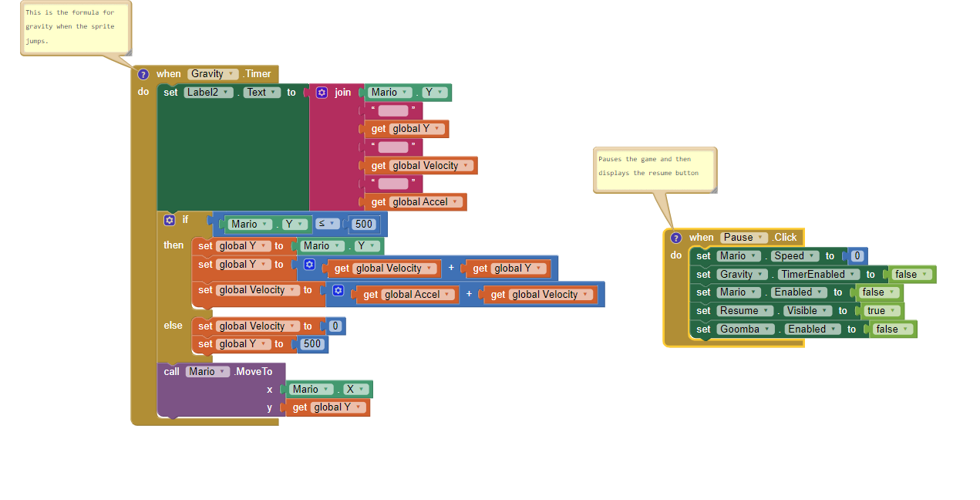
Task: Click the 'join' label on the text block
Action: pos(343,93)
